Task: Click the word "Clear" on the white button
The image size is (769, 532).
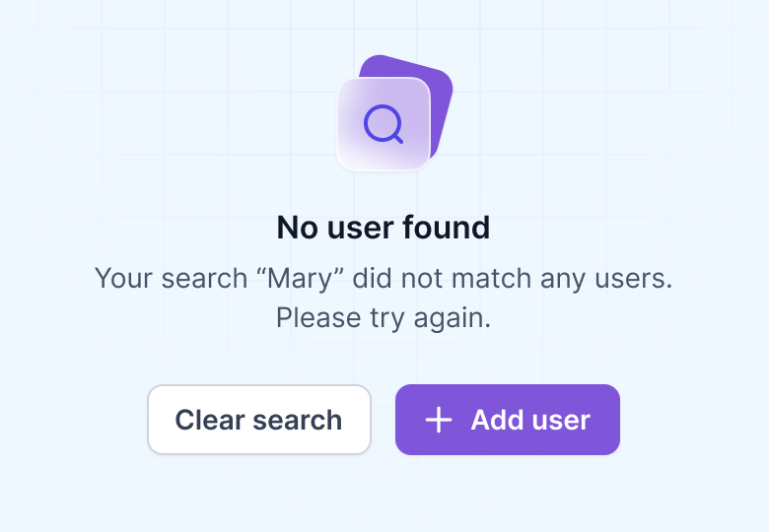Action: (x=210, y=420)
